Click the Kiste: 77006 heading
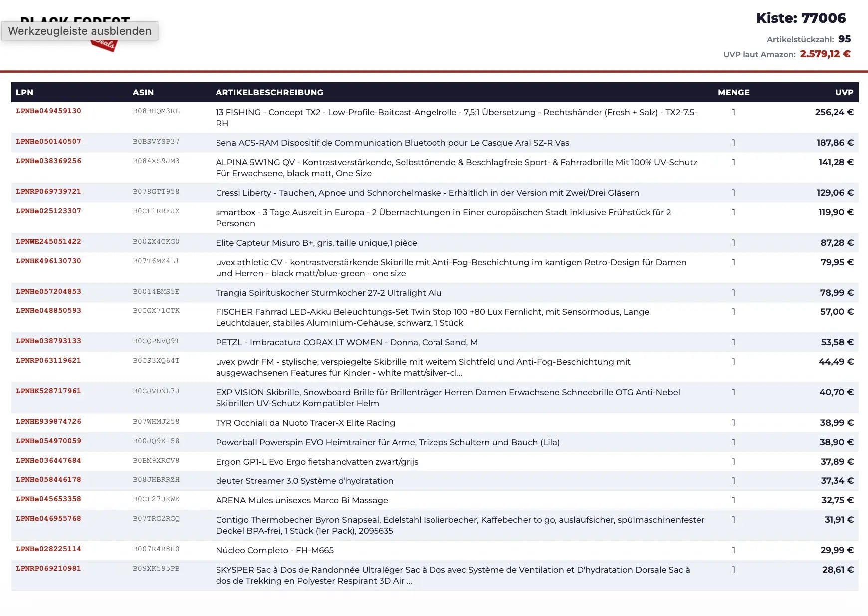The width and height of the screenshot is (868, 616). pos(801,18)
